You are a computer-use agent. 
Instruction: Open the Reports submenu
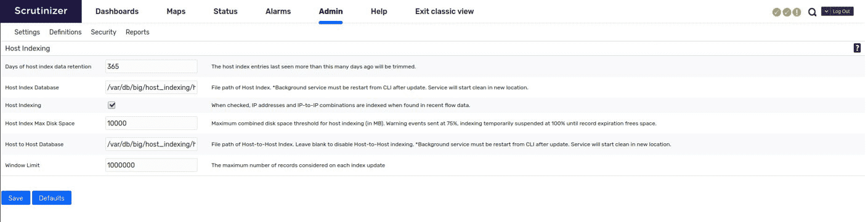coord(137,32)
